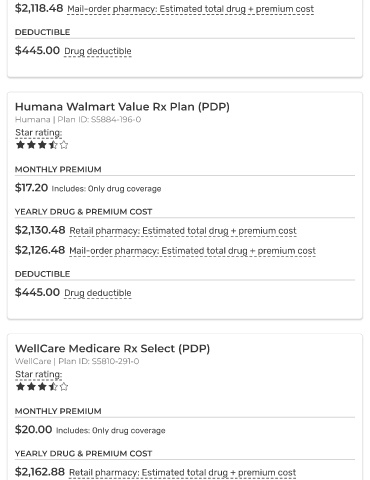Click the half star in WellCare rating
The height and width of the screenshot is (480, 370).
(53, 387)
